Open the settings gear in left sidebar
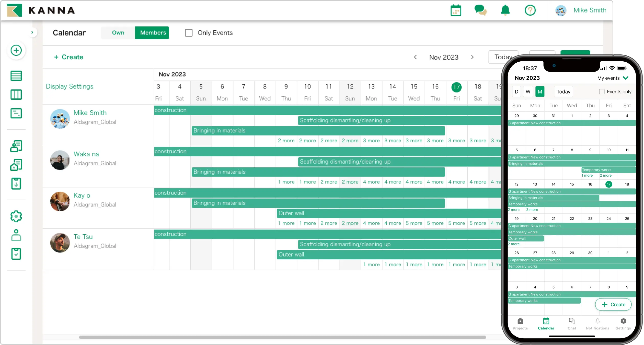 16,216
